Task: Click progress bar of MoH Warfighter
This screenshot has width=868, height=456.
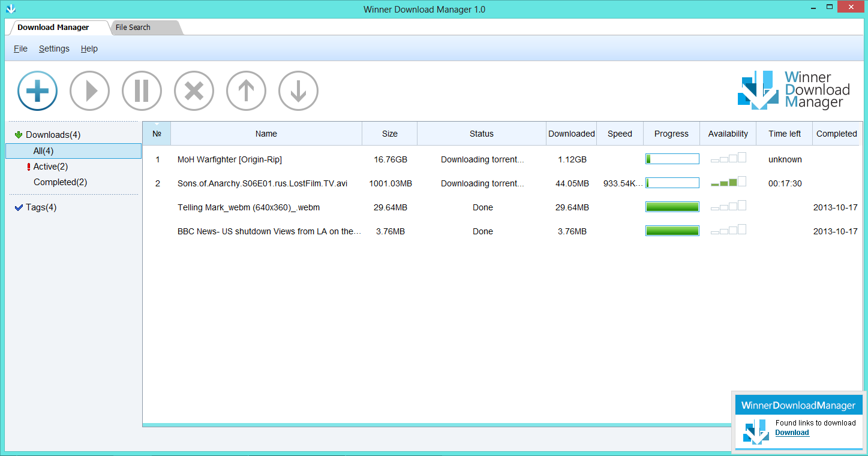Action: (x=672, y=159)
